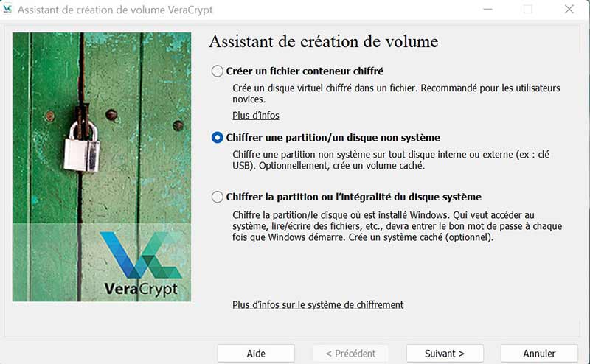Click the greyed-out '< Précédent' button
This screenshot has width=590, height=364.
click(350, 354)
